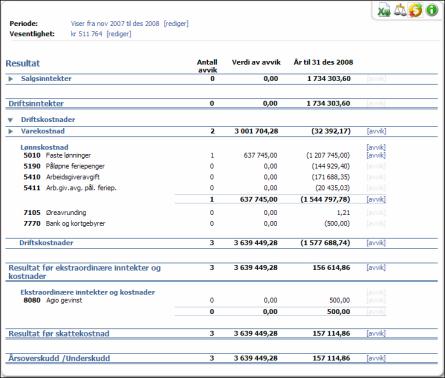Click the Øreavrunding amount 1,21
The image size is (445, 378).
(x=343, y=213)
